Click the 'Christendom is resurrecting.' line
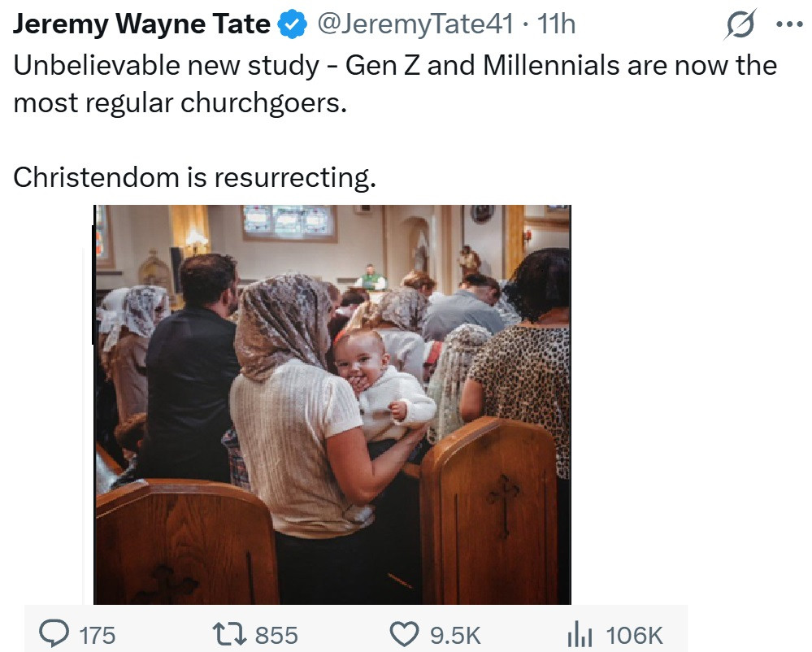This screenshot has height=652, width=812. [195, 177]
